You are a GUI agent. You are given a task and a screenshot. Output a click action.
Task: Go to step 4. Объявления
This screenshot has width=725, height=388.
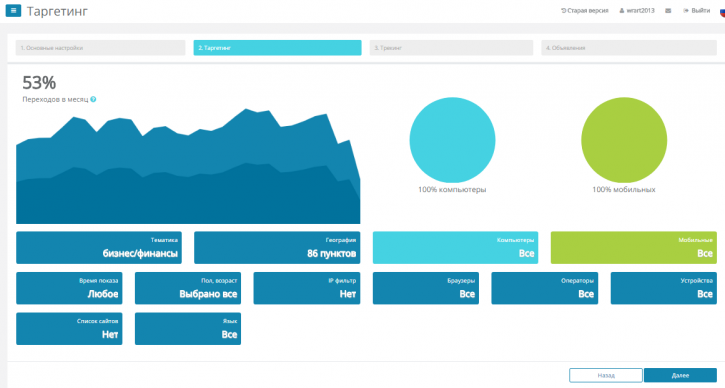tap(629, 48)
